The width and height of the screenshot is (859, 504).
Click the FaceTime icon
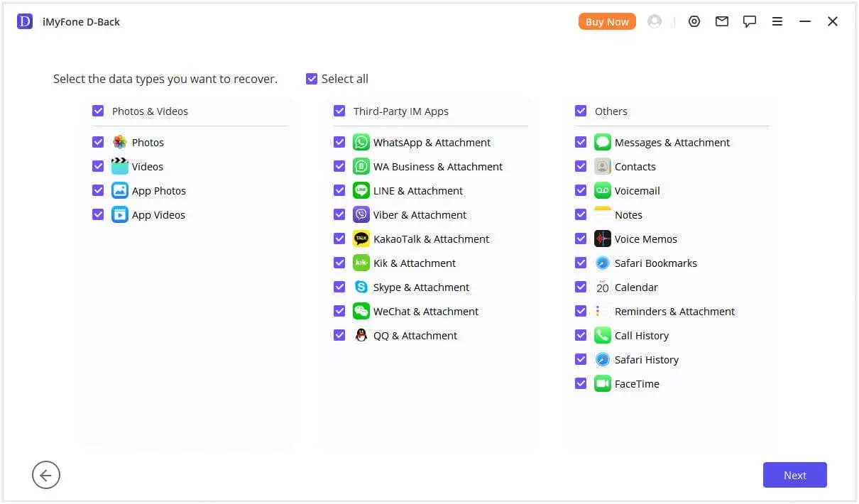click(603, 384)
